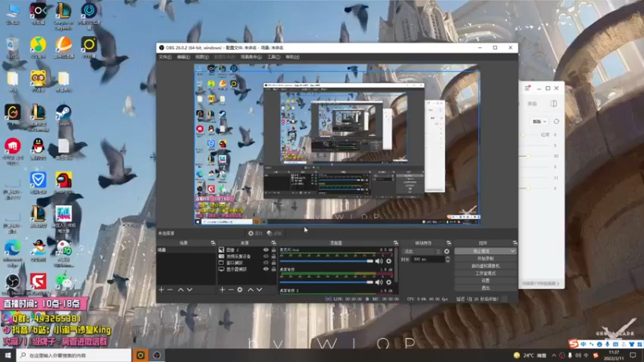Open the second mixer track settings gear

[x=389, y=282]
